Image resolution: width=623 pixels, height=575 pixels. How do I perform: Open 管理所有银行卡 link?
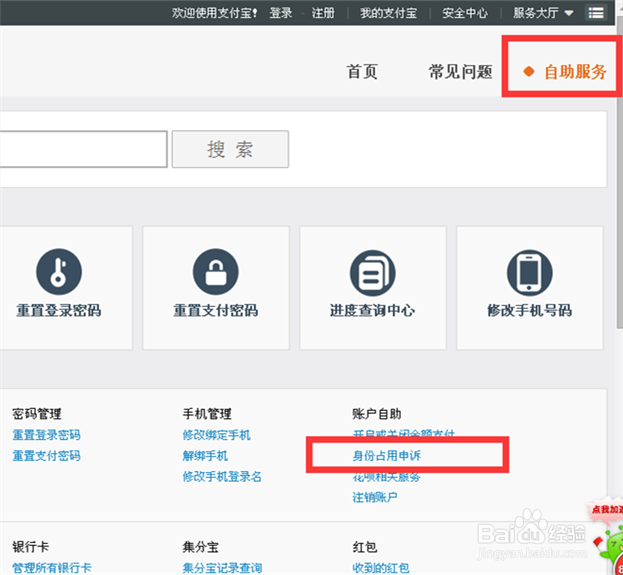52,567
